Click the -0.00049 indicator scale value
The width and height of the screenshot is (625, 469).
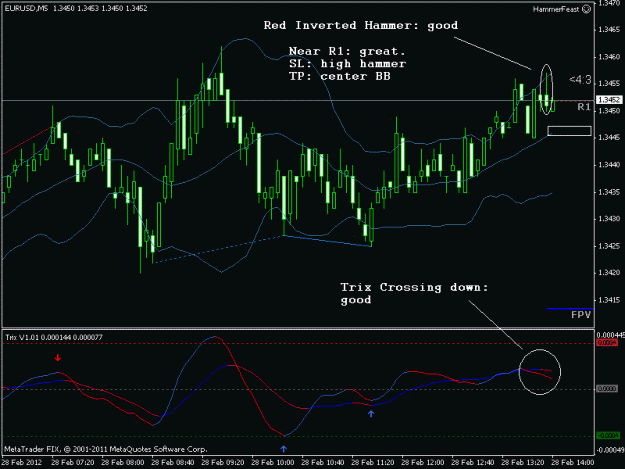tap(610, 450)
